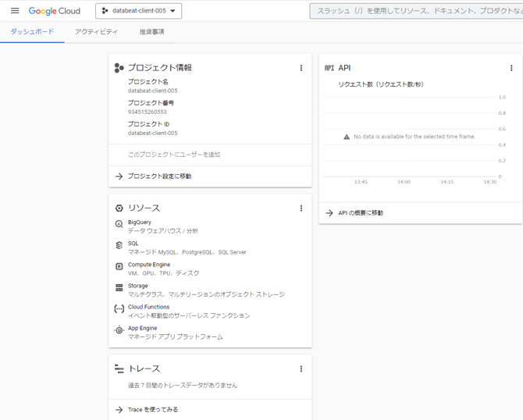Click Trace を使ってみる link
The image size is (523, 420).
pos(153,410)
